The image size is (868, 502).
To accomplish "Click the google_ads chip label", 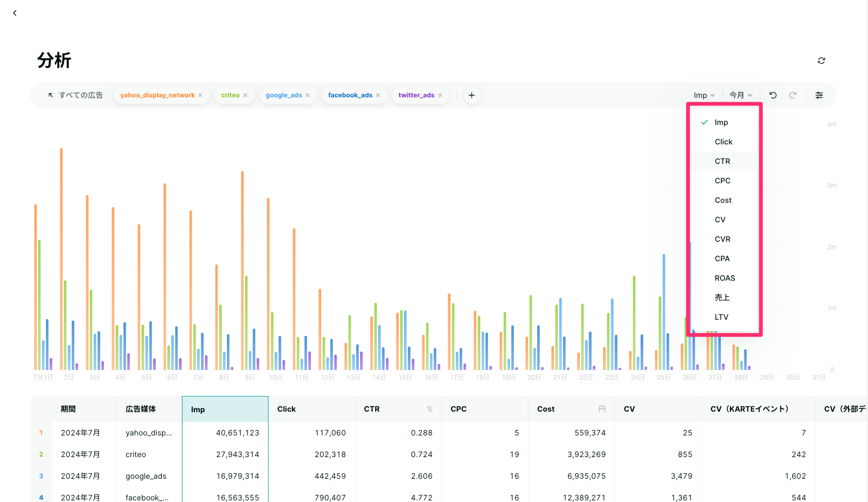I will 284,95.
